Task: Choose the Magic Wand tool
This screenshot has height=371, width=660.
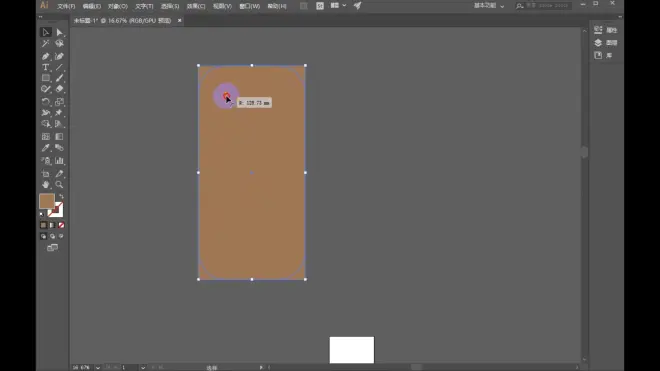Action: click(x=45, y=43)
